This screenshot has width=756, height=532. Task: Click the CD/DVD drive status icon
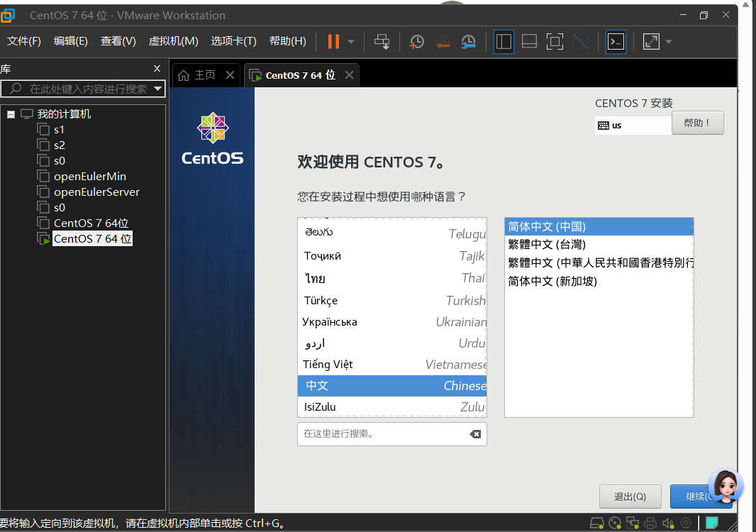(615, 523)
